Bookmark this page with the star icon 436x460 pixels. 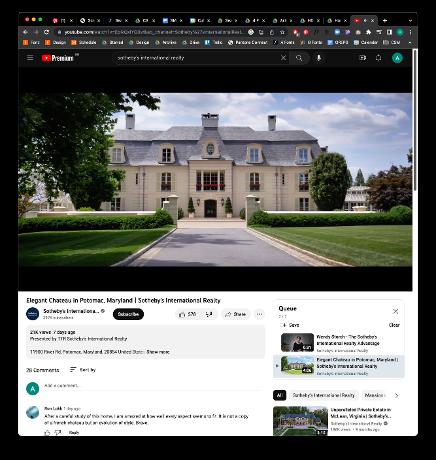[282, 32]
